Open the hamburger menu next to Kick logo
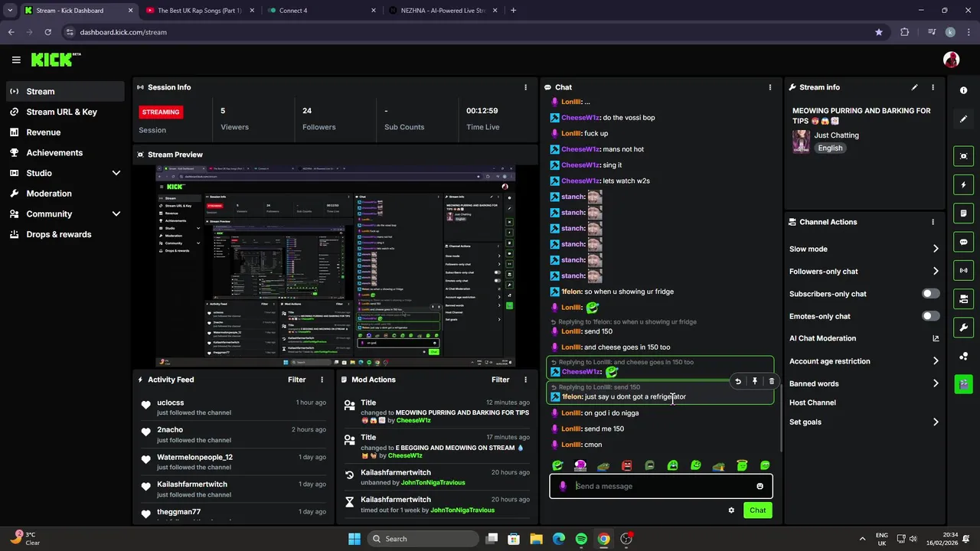The height and width of the screenshot is (551, 980). 16,60
